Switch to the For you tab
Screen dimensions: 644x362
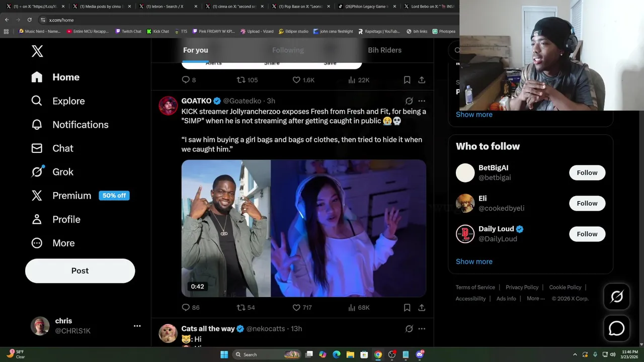click(195, 50)
